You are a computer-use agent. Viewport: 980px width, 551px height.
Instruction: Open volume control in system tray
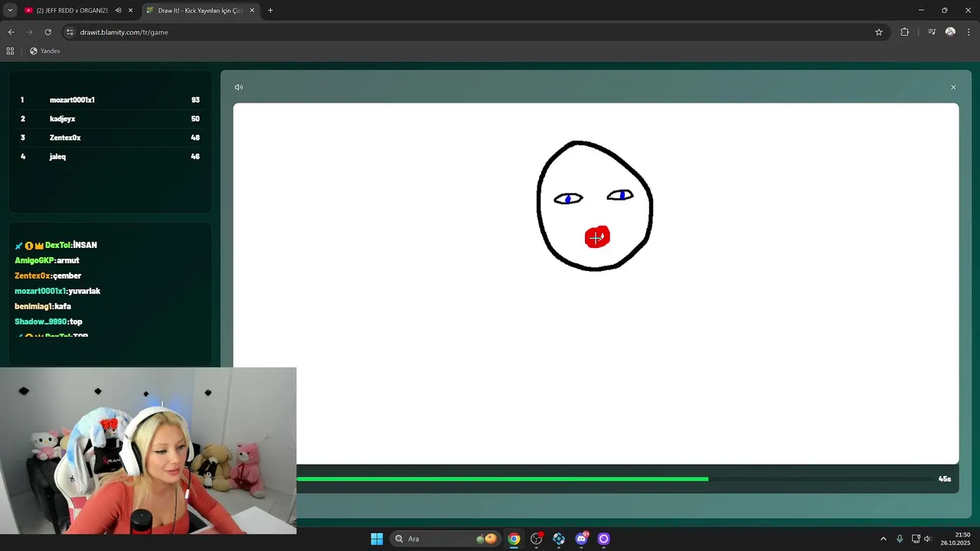point(928,539)
